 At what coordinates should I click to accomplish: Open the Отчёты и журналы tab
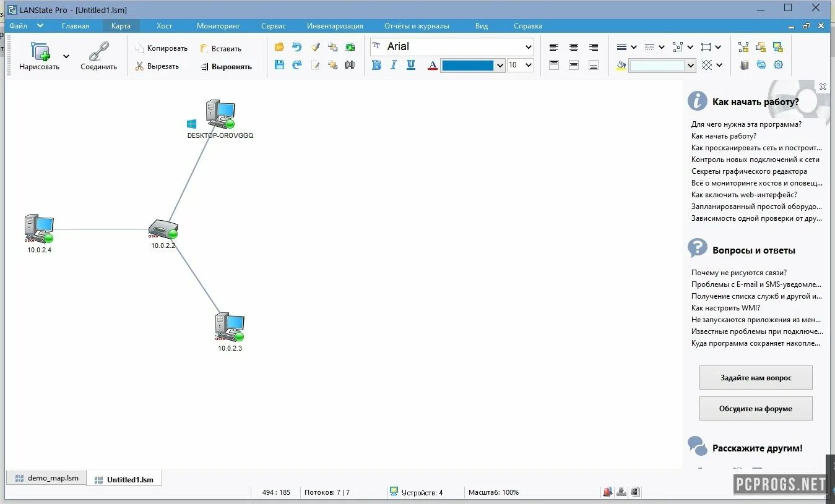(417, 26)
